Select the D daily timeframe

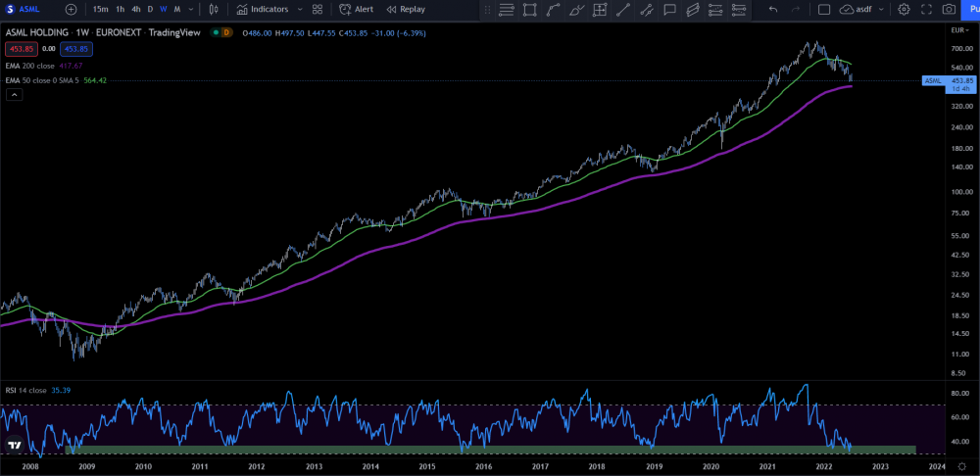point(150,10)
